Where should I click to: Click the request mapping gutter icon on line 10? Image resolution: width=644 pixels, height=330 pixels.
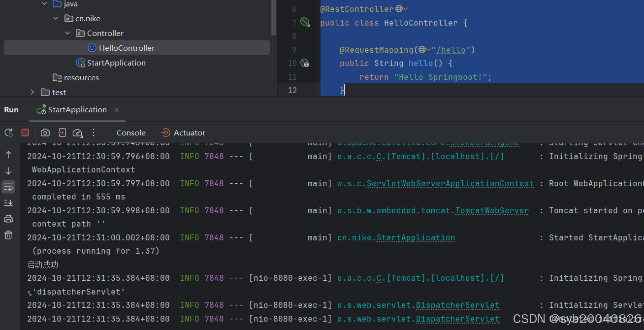point(305,63)
